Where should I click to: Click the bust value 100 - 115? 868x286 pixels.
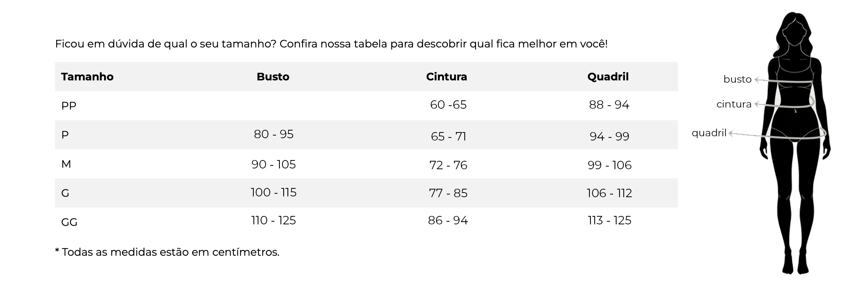tap(274, 192)
